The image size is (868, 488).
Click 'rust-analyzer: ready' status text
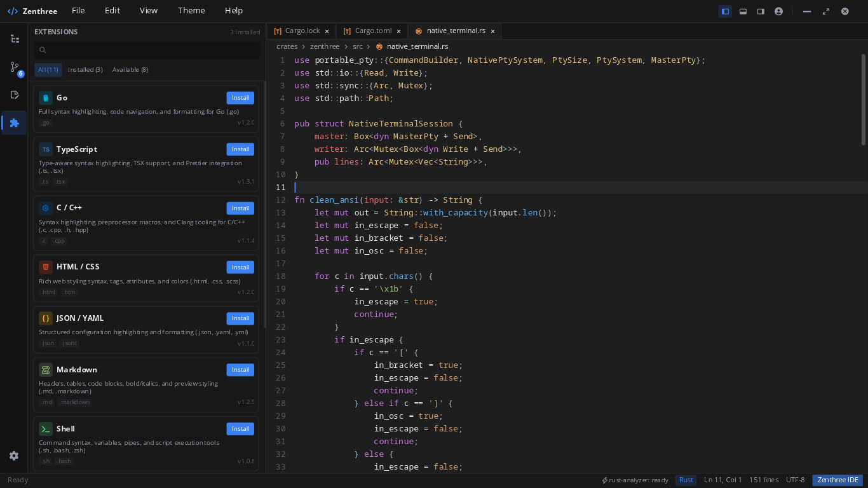639,480
